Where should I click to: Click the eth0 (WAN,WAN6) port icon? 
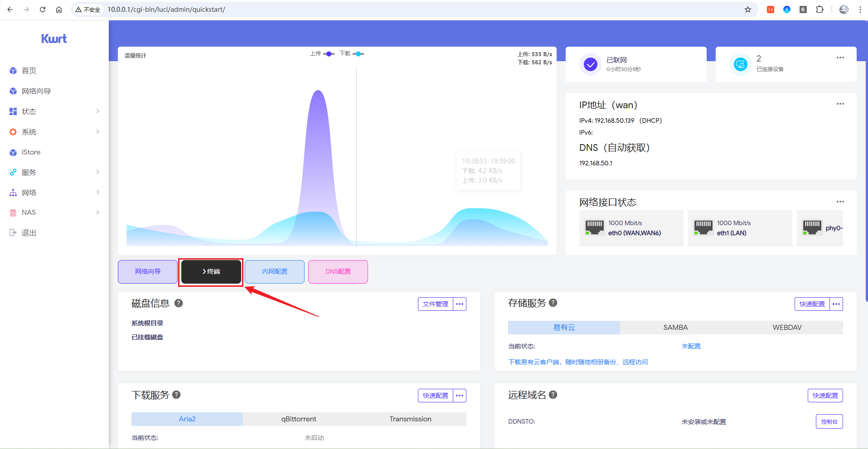[594, 227]
